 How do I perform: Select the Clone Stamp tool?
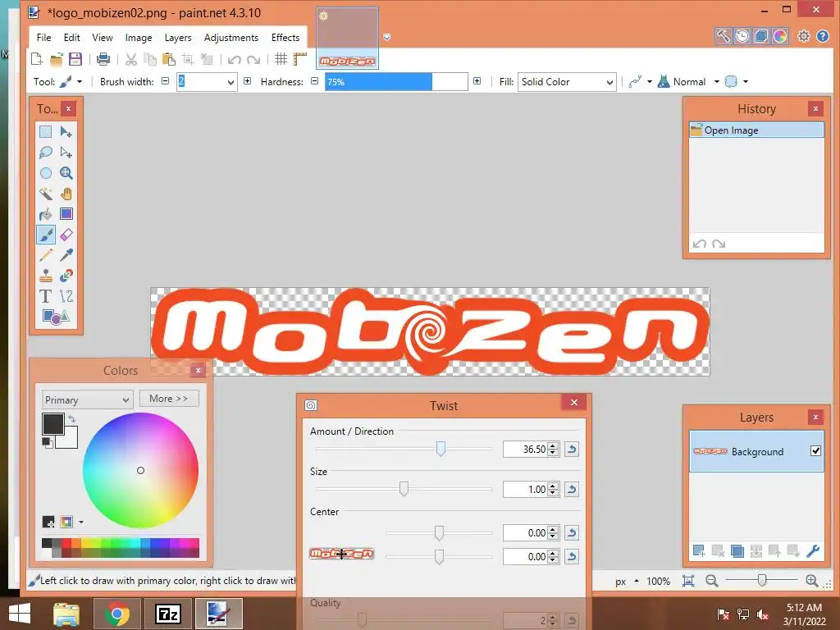46,276
